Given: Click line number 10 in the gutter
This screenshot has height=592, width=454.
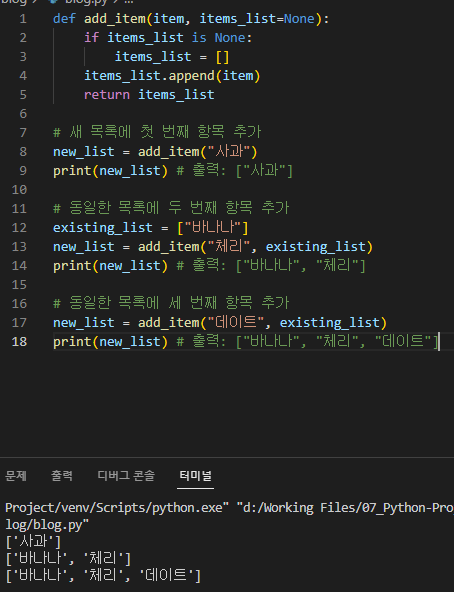Looking at the screenshot, I should pos(19,190).
